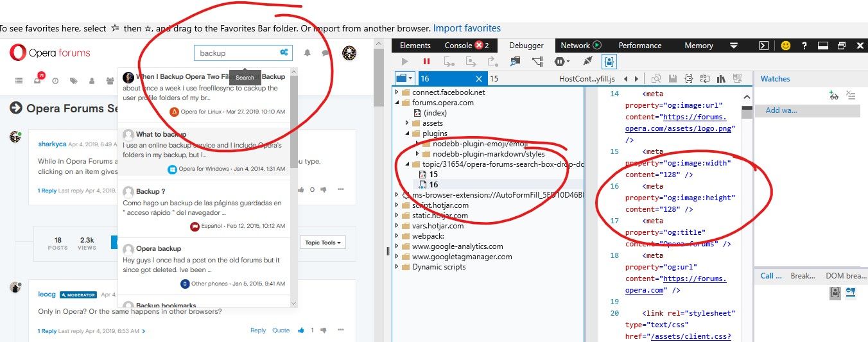Click the Step out debugger icon

tap(492, 62)
